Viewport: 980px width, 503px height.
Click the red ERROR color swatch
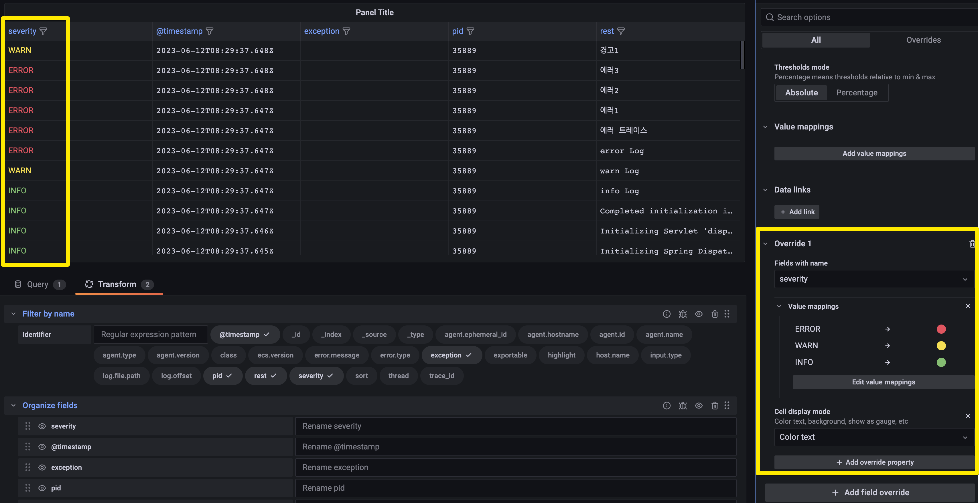point(941,329)
